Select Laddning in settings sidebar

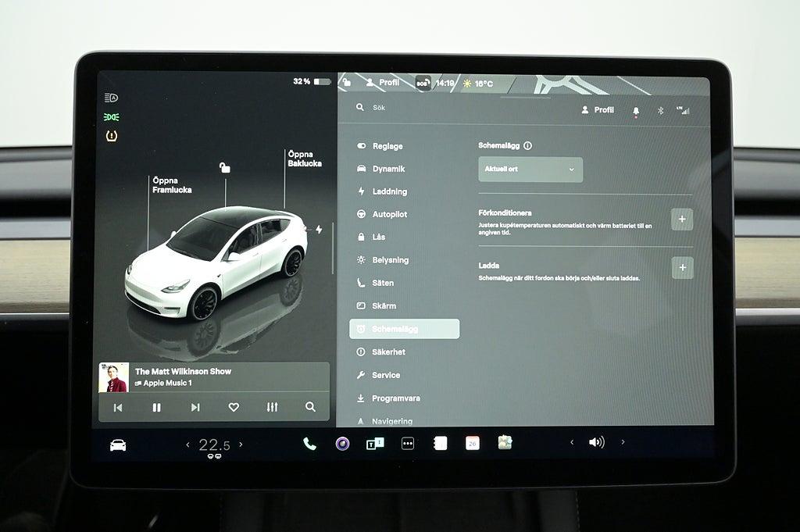[x=389, y=191]
